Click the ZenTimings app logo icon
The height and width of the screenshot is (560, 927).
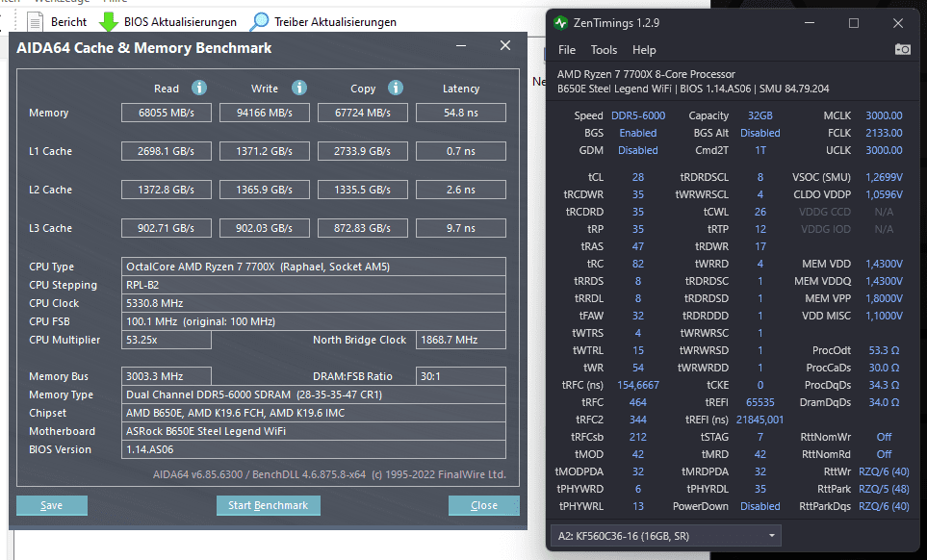560,23
